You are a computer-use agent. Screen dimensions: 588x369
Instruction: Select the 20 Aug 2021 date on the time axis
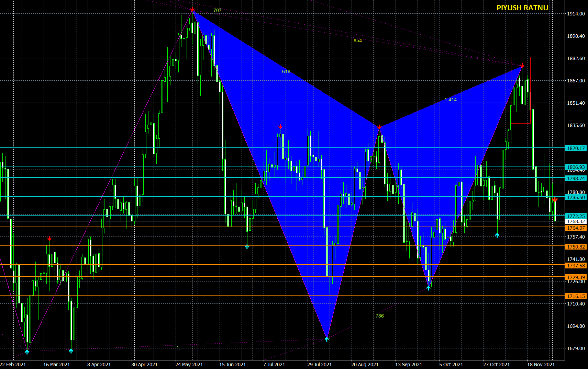[365, 365]
